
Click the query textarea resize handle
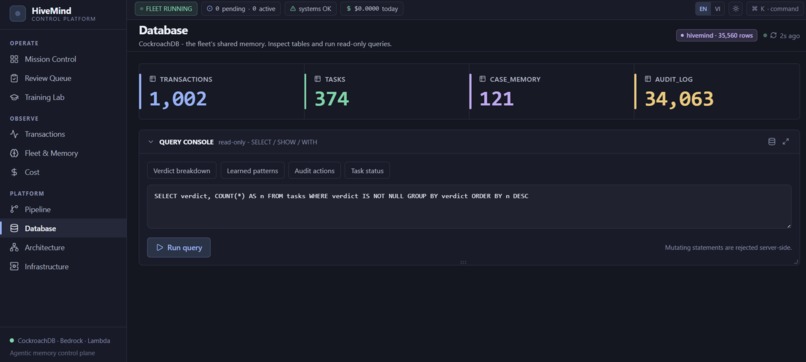789,226
